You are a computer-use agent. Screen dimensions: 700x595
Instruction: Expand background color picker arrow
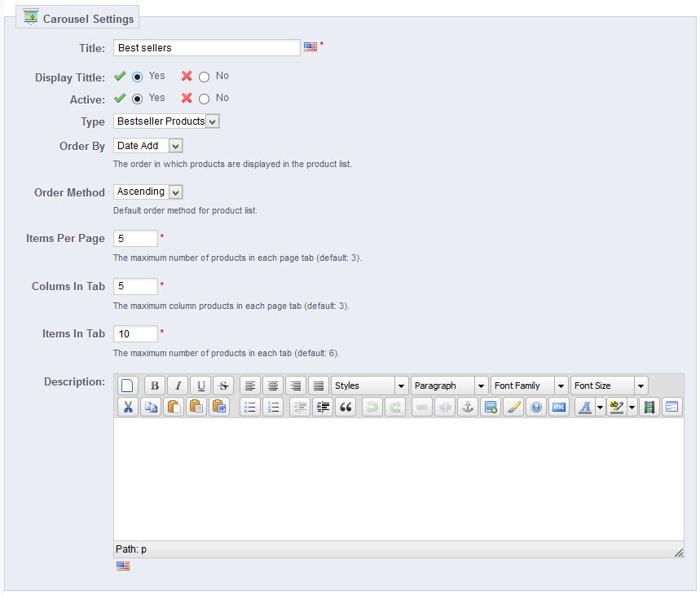point(632,407)
